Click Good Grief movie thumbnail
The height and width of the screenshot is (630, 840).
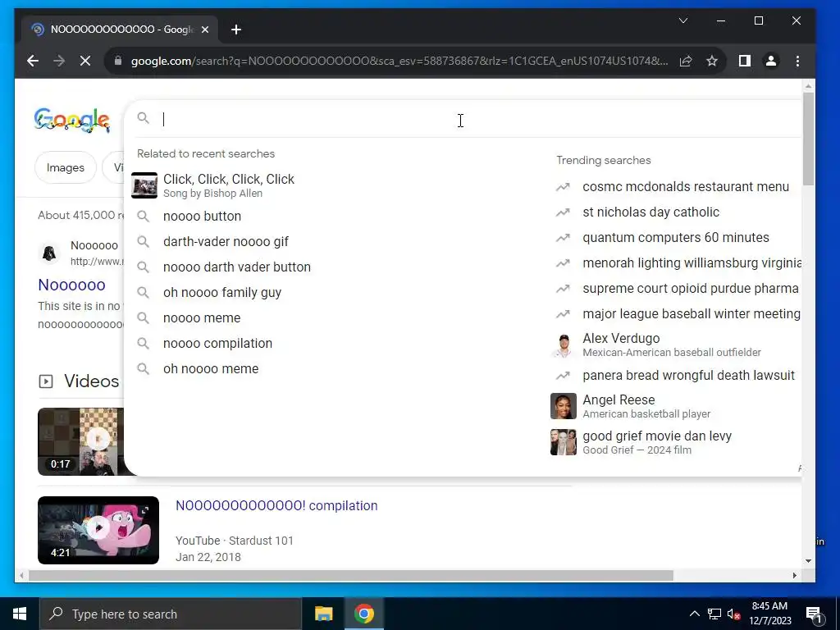pos(563,442)
